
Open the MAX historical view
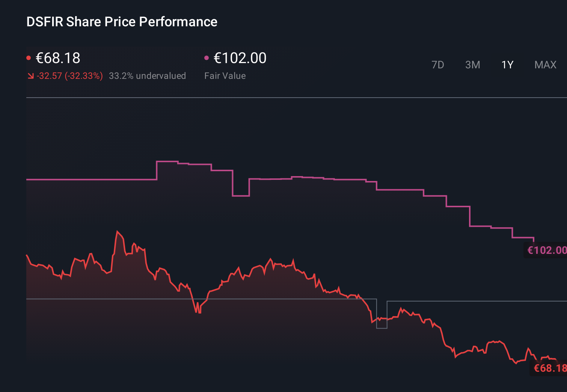click(x=545, y=65)
